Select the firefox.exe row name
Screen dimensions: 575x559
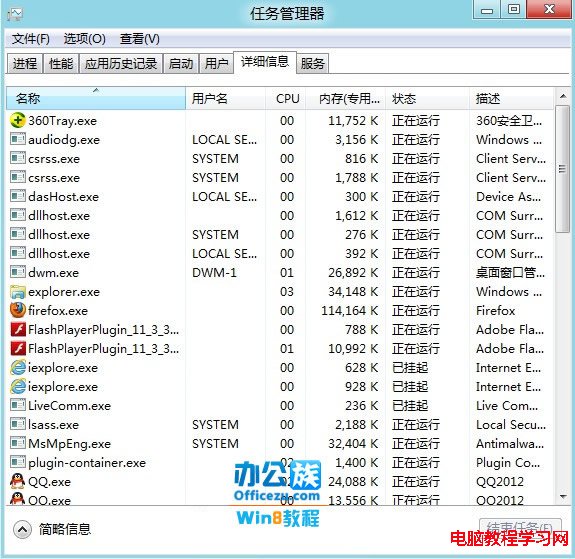click(58, 311)
